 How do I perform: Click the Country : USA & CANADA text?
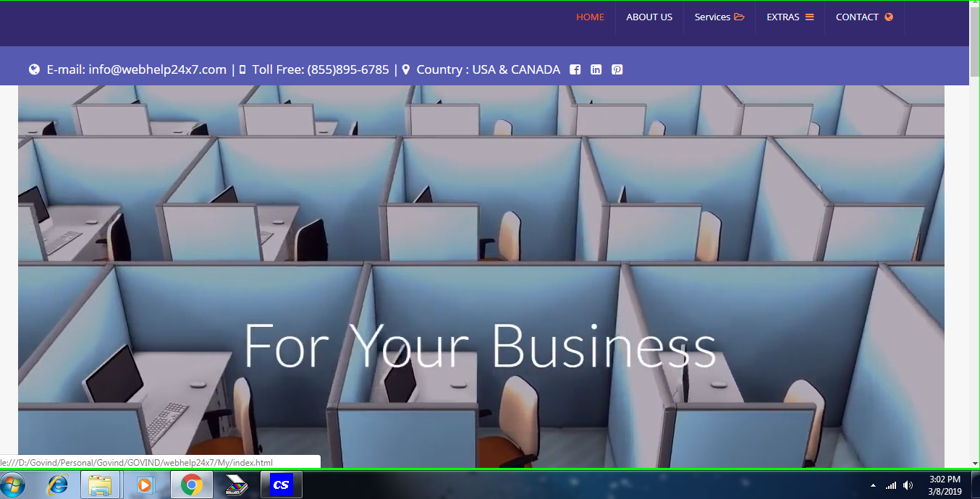(x=489, y=69)
